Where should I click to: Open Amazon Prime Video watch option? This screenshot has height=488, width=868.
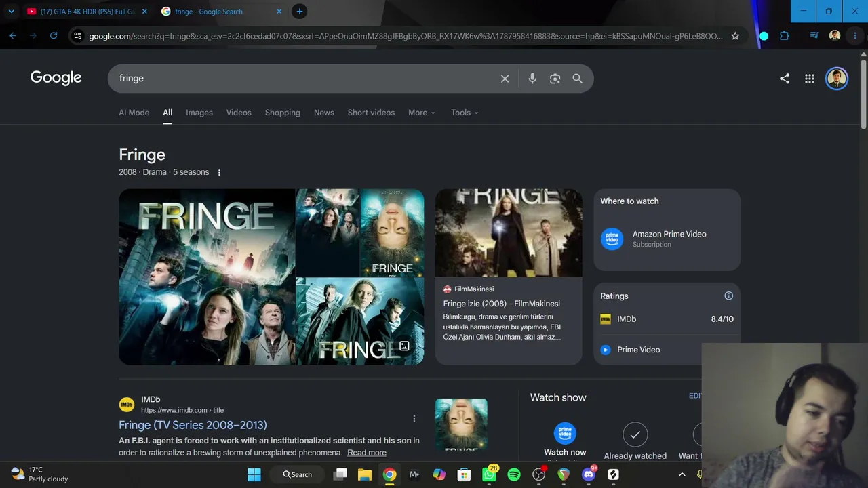[x=667, y=239]
